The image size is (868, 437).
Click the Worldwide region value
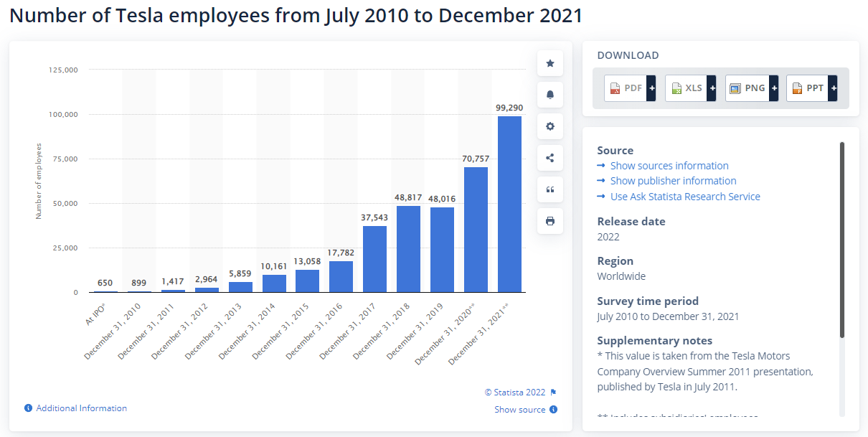point(621,276)
